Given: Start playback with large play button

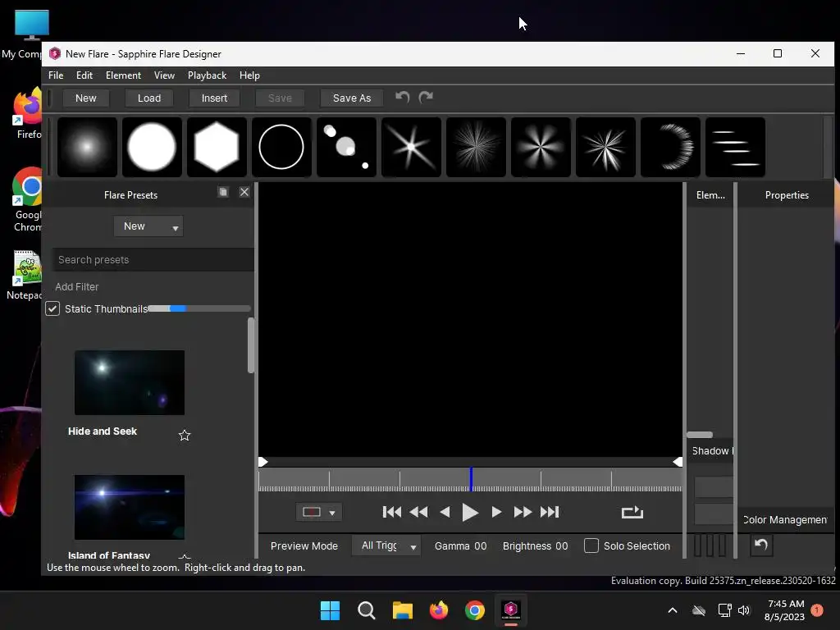Looking at the screenshot, I should (470, 513).
